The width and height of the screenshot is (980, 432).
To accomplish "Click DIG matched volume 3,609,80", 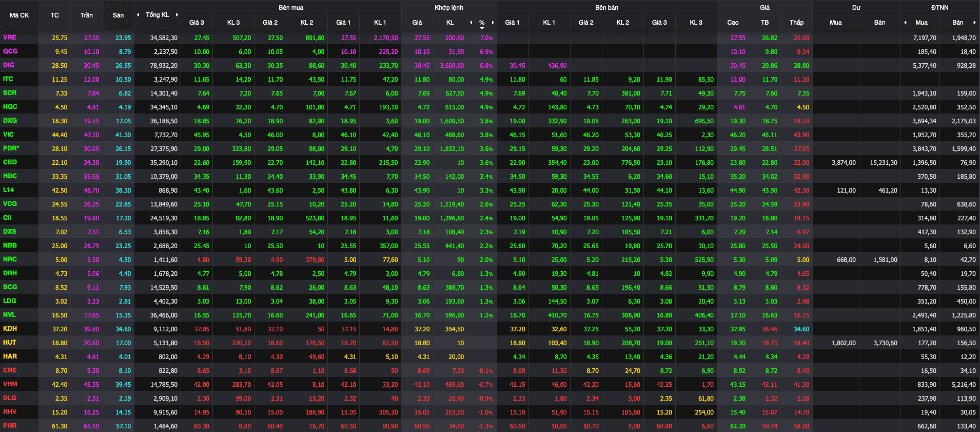I will 452,66.
